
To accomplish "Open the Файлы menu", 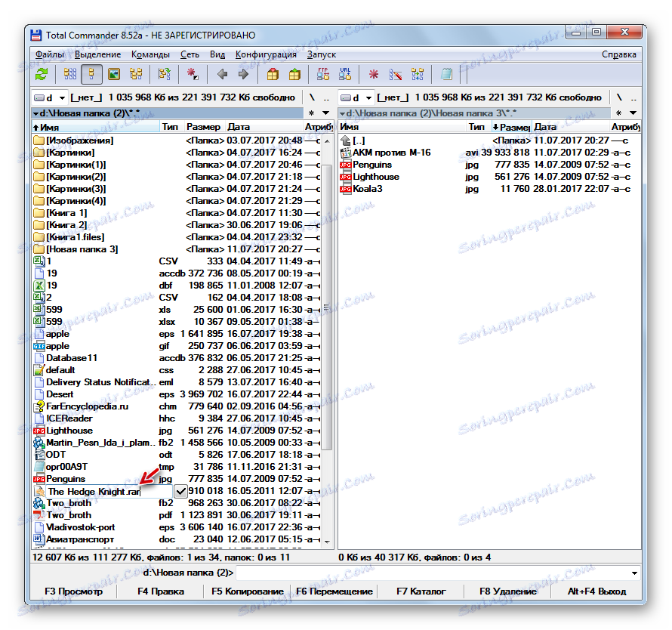I will (50, 54).
